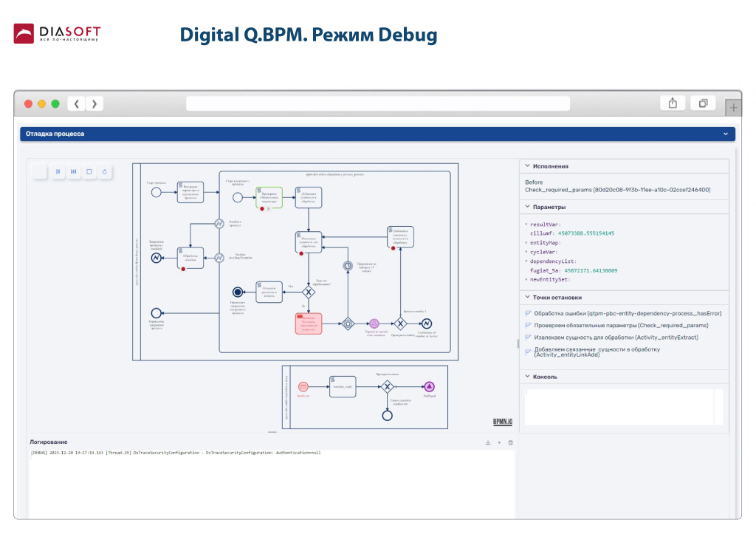Collapse the Точки остановки section

[x=527, y=297]
